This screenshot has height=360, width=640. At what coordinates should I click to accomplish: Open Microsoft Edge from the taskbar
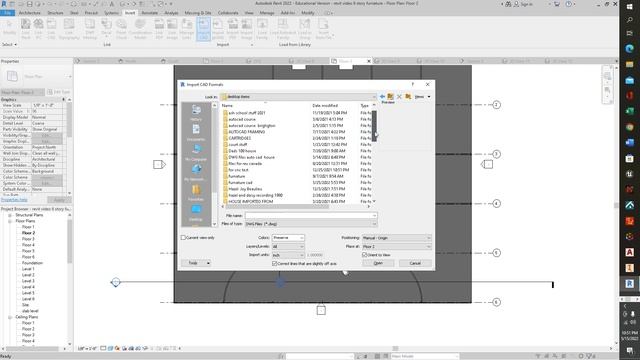629,49
